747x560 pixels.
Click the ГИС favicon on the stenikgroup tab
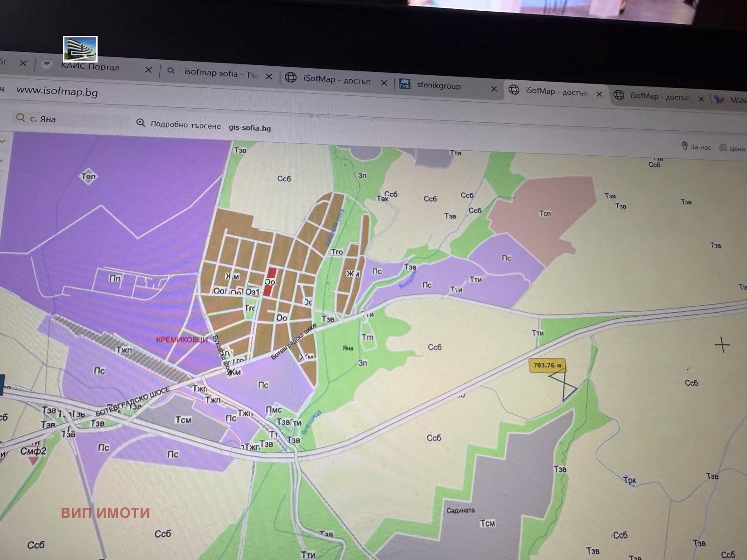(x=404, y=84)
